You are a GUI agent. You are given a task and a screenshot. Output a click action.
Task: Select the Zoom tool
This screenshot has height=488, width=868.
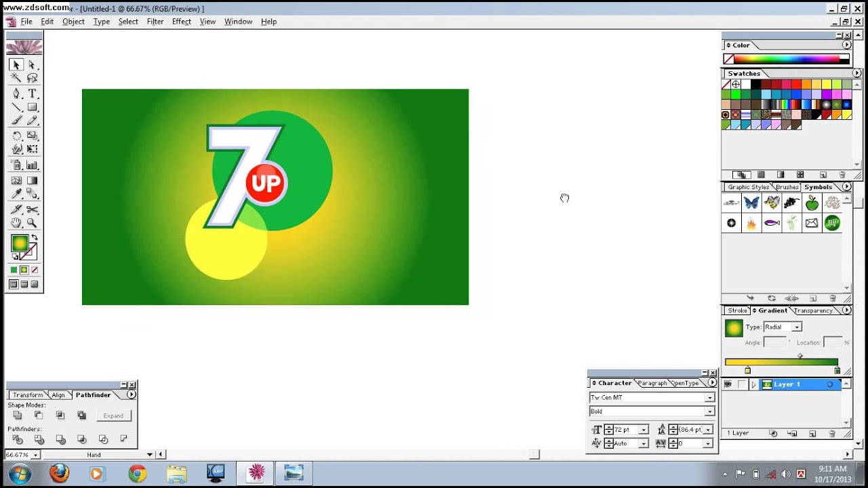coord(31,223)
